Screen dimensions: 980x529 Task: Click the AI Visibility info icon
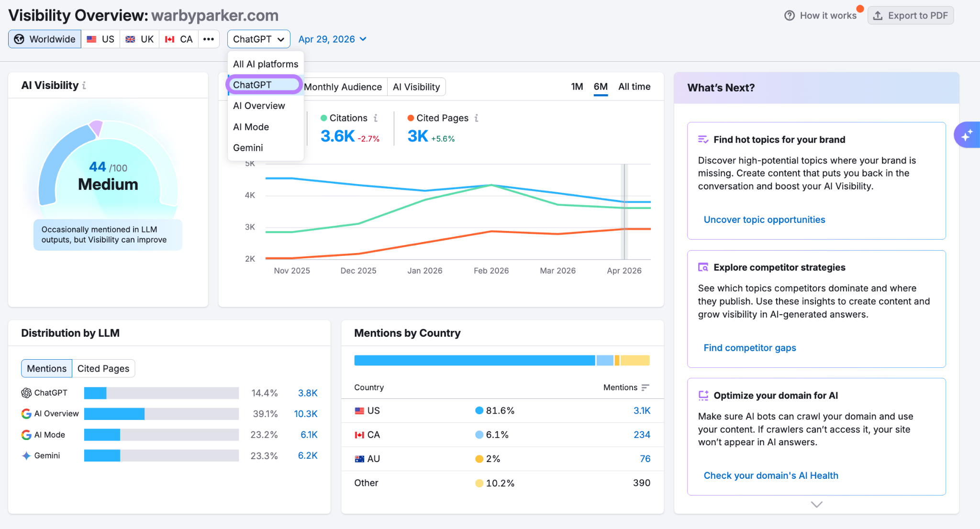[x=84, y=85]
